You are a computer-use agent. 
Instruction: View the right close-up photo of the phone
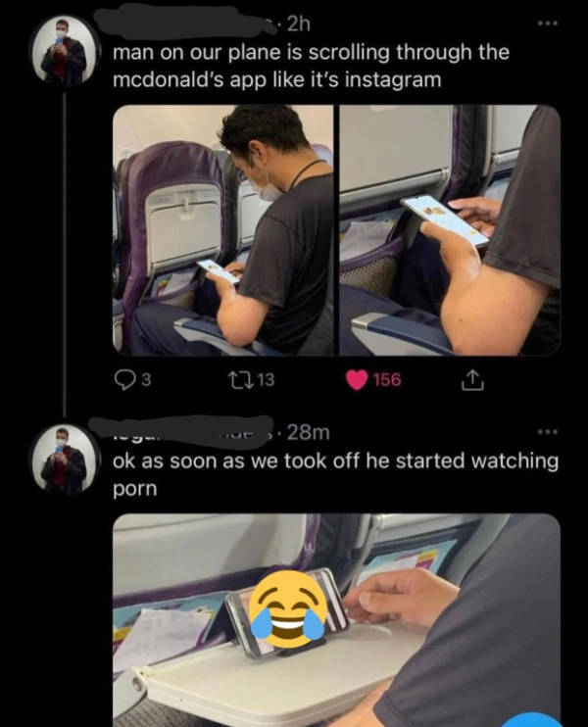450,230
